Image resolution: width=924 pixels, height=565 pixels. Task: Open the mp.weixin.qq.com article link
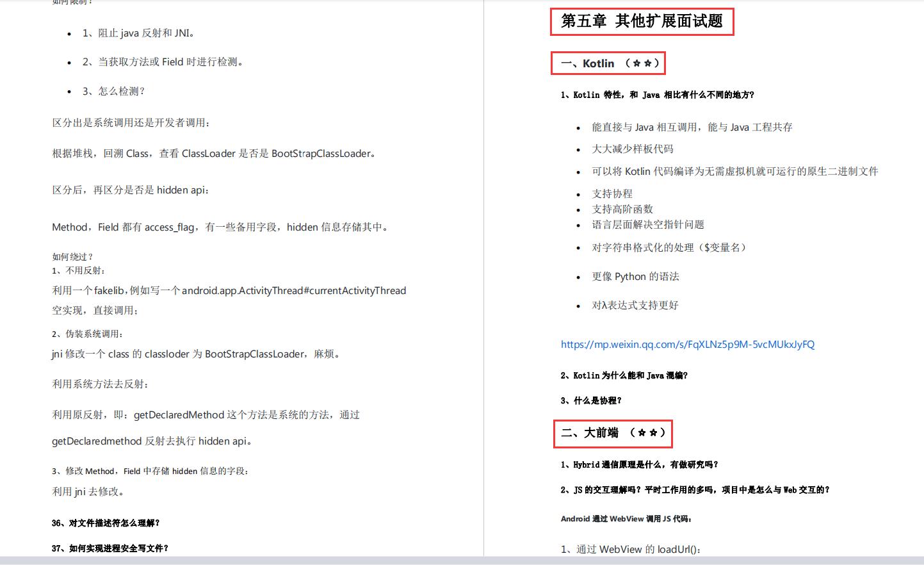688,345
